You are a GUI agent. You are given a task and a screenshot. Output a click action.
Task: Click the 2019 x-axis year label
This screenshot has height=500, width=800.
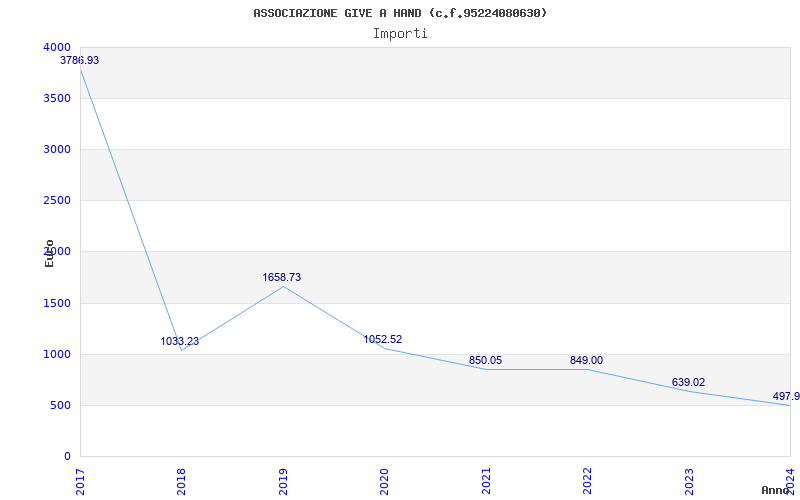(283, 482)
